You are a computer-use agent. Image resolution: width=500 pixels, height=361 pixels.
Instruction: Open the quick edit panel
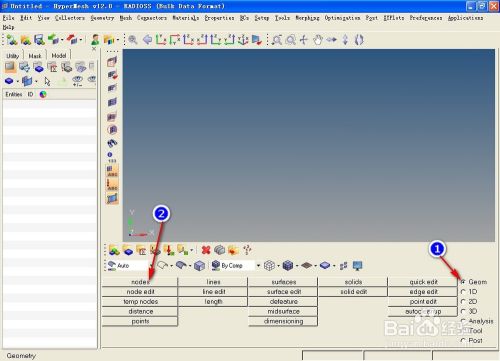(x=423, y=282)
